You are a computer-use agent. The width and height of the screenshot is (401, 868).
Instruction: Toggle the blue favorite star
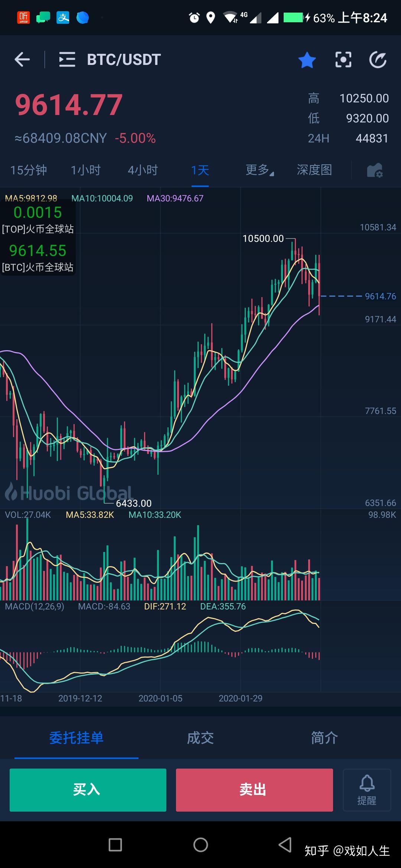[x=307, y=60]
